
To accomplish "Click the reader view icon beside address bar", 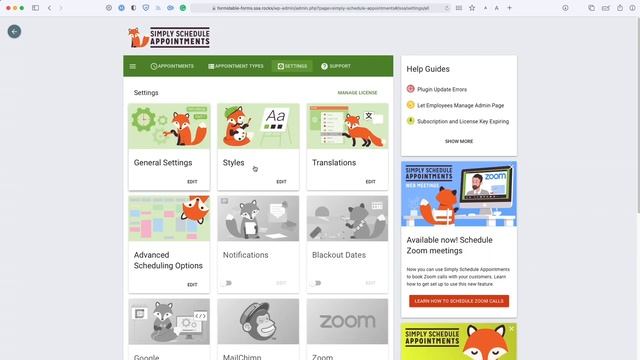I will tap(459, 8).
